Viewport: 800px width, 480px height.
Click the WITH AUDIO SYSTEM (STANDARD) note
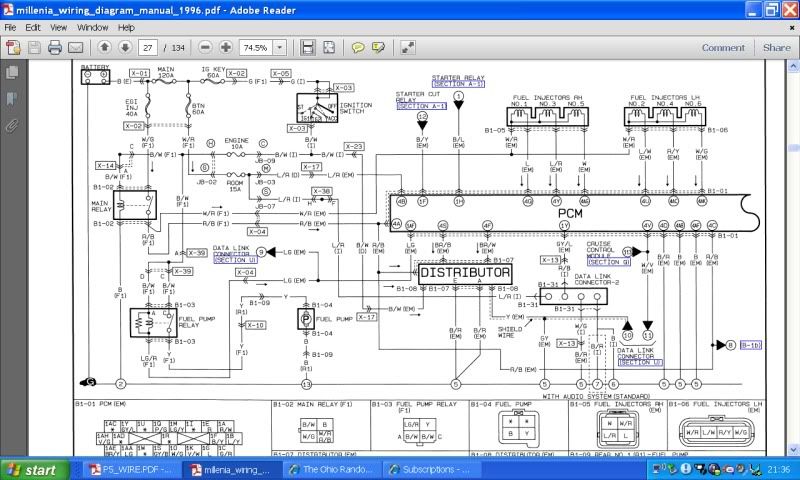pyautogui.click(x=596, y=396)
